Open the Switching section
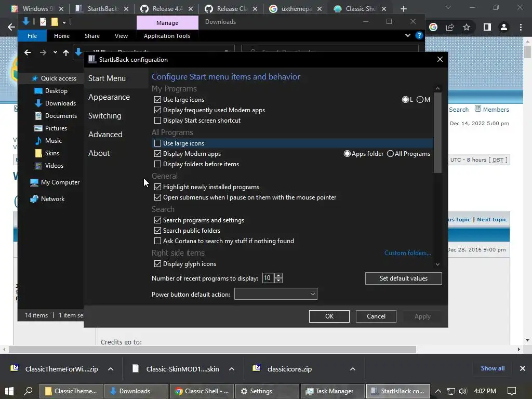Viewport: 532px width, 399px height. click(104, 116)
